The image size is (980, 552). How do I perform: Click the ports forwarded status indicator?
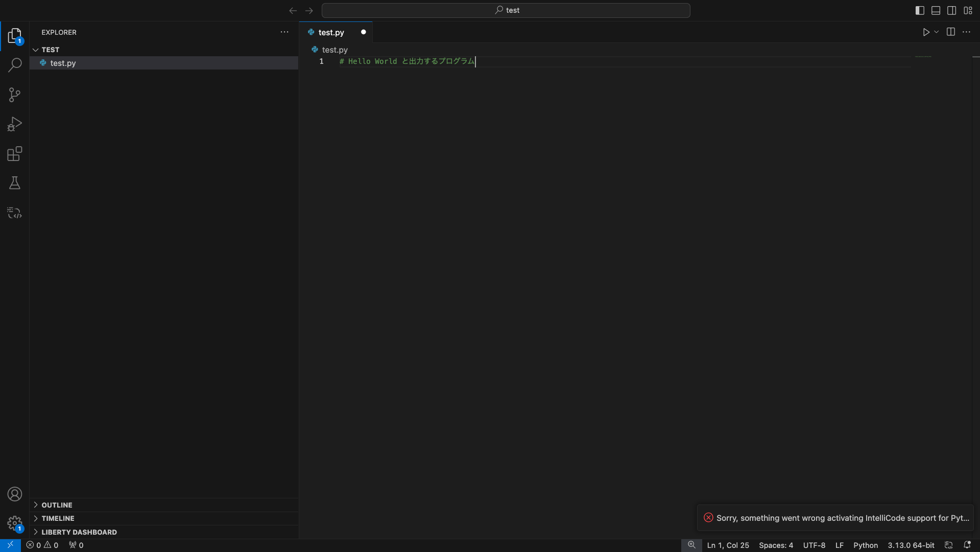point(76,545)
